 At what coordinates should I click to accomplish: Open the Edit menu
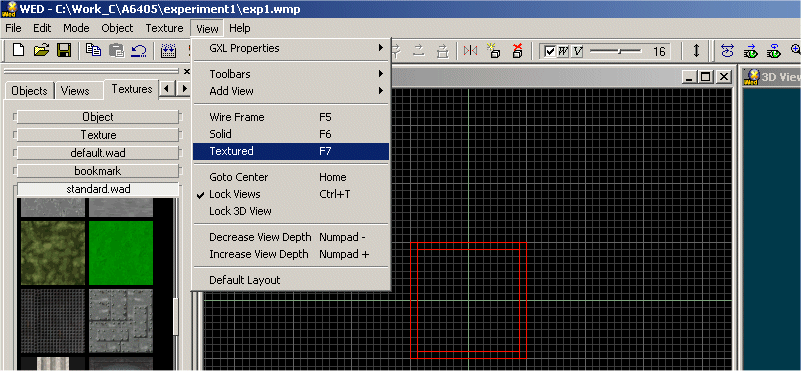42,28
